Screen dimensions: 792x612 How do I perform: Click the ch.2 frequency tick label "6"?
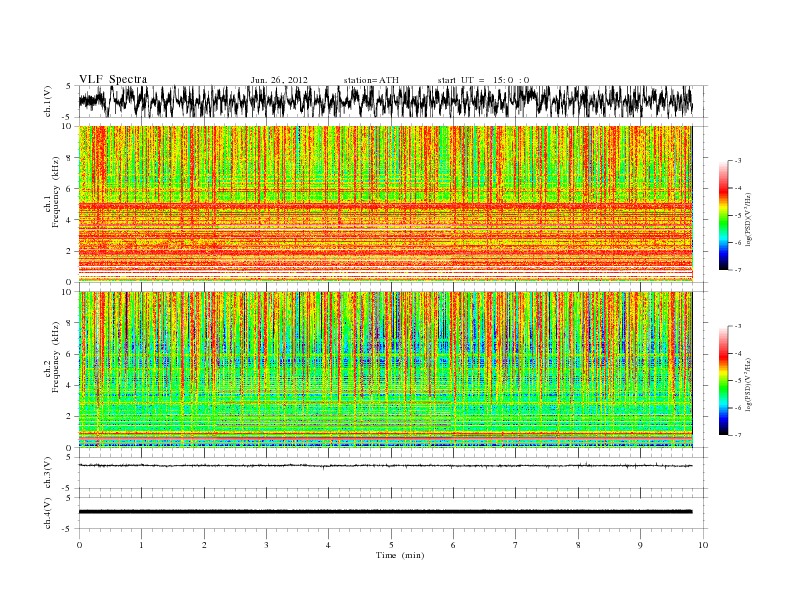69,354
